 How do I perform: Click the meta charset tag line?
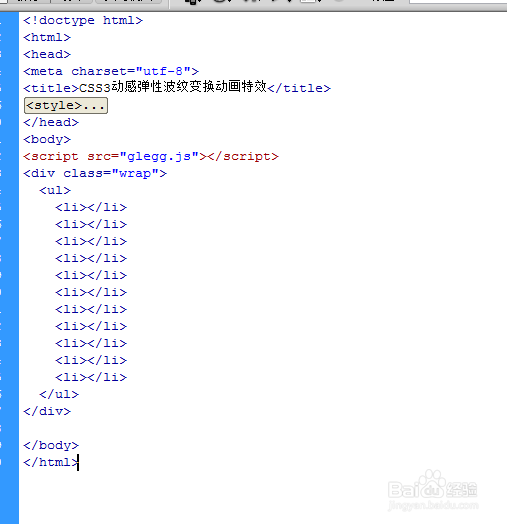111,71
